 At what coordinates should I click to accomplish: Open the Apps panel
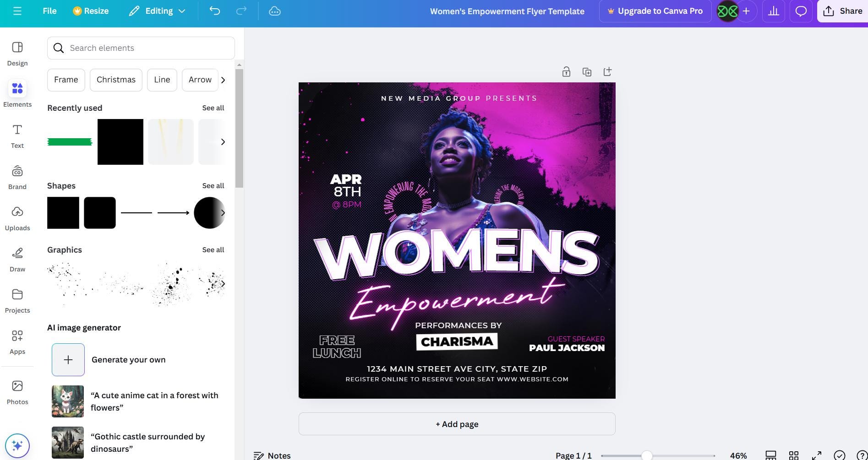point(17,341)
